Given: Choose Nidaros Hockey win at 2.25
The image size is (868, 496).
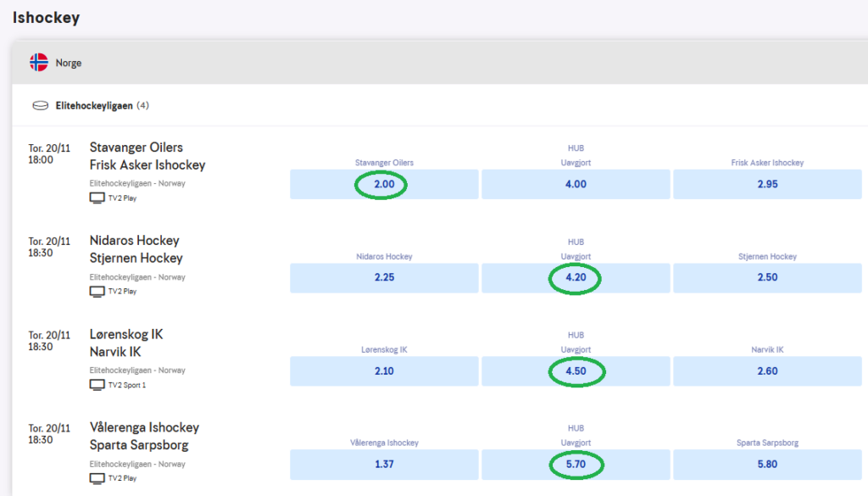Looking at the screenshot, I should pyautogui.click(x=384, y=277).
